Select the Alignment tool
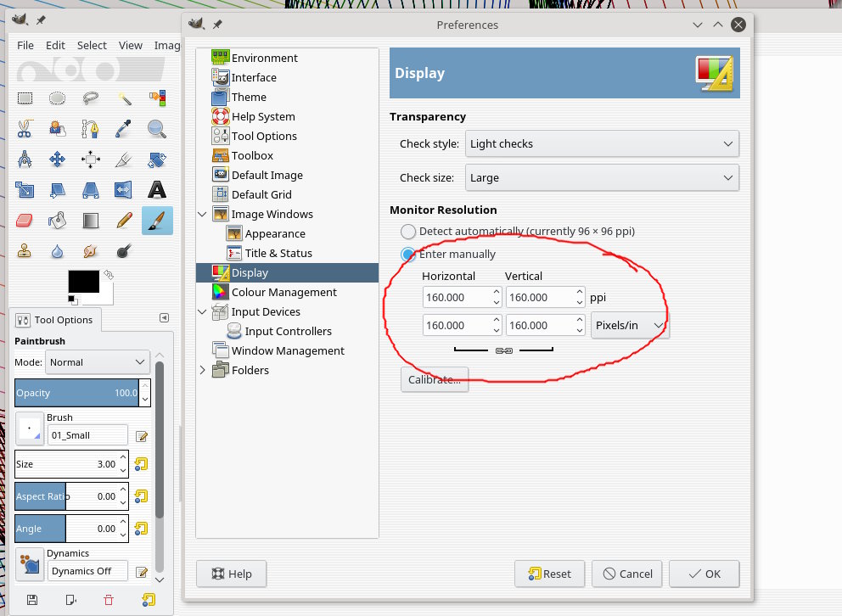 pyautogui.click(x=91, y=160)
